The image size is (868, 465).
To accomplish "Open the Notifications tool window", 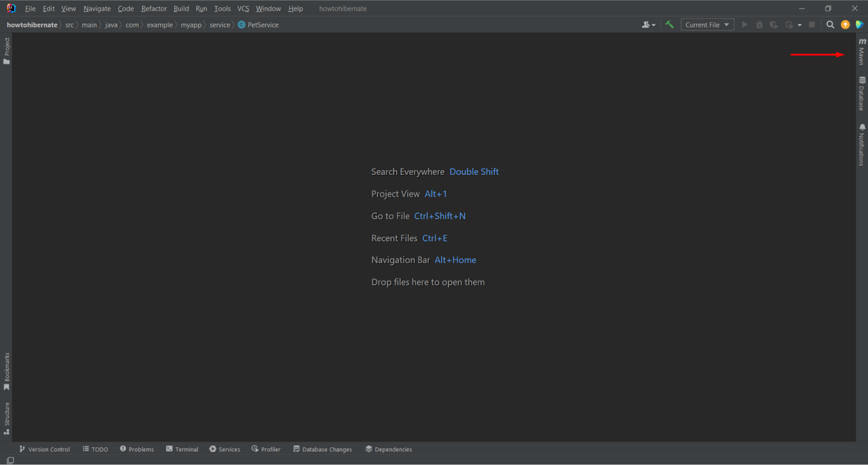I will [x=862, y=145].
